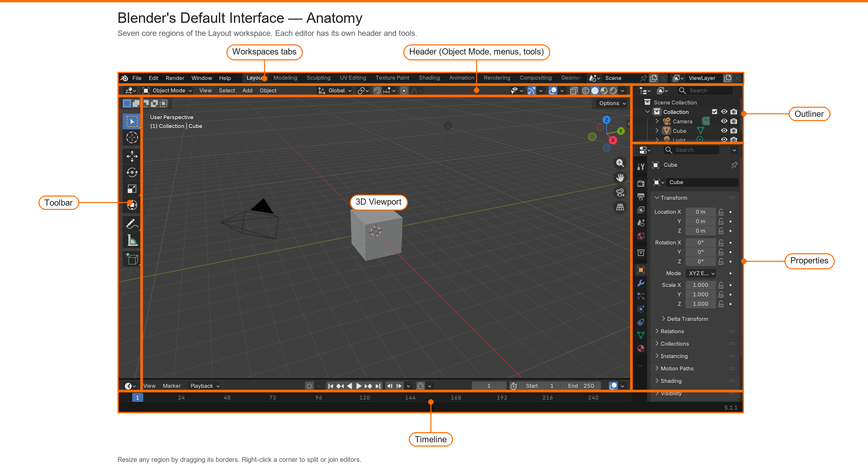
Task: Lock the Location X value
Action: point(721,212)
